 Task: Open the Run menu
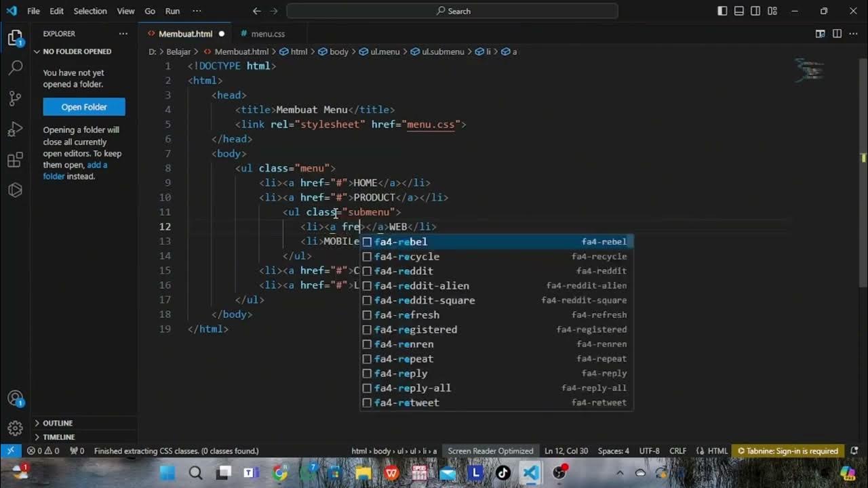(172, 11)
